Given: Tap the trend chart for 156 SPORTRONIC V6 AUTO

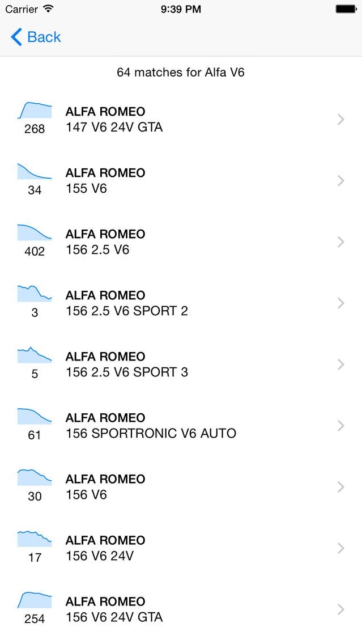Looking at the screenshot, I should (x=35, y=416).
